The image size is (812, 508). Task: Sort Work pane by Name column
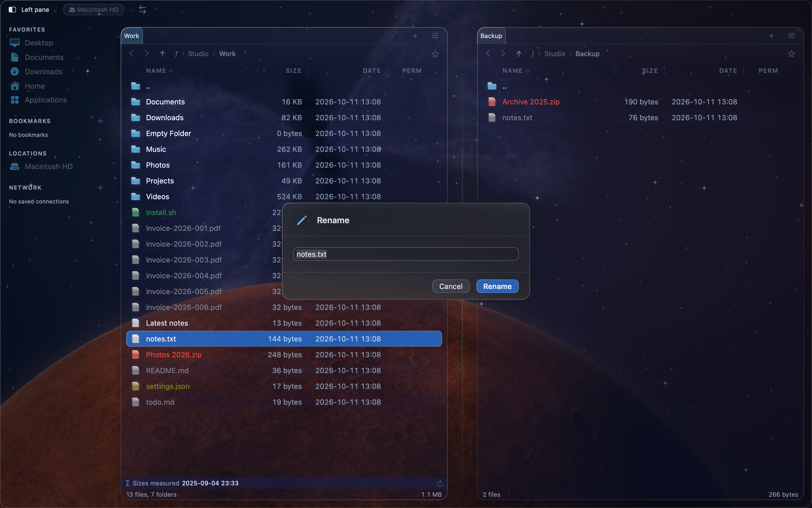[x=159, y=71]
